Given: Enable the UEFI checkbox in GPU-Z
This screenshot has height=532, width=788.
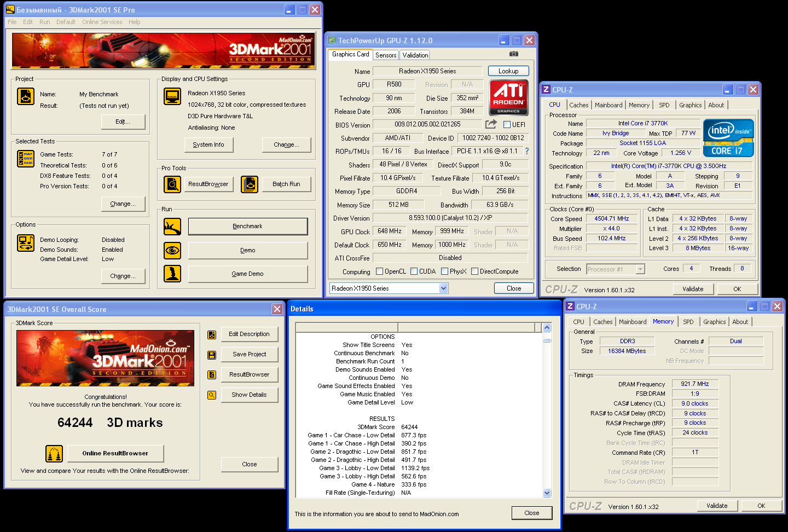Looking at the screenshot, I should coord(507,125).
